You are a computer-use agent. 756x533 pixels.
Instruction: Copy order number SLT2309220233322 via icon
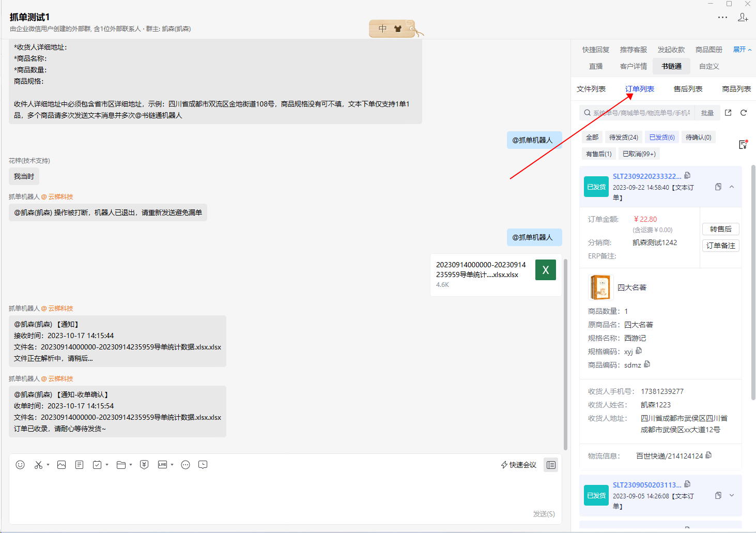click(x=687, y=175)
